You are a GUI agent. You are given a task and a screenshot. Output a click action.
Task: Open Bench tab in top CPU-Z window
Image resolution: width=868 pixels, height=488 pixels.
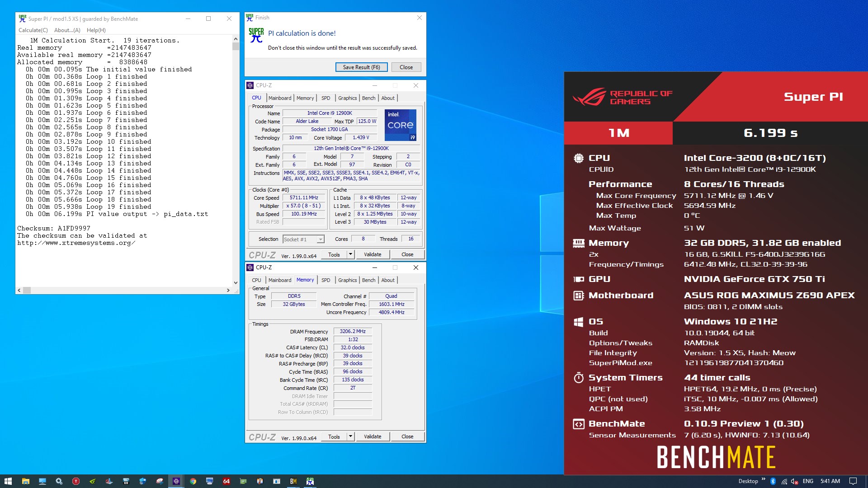369,98
